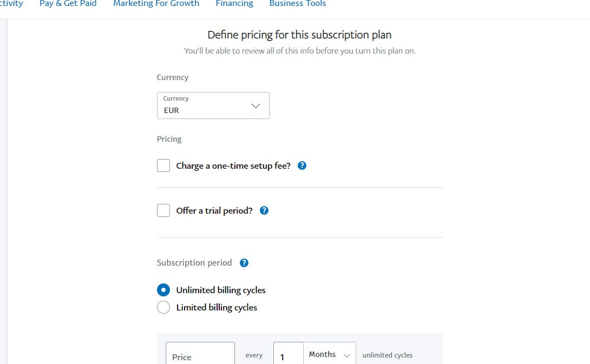Choose the Limited billing cycles radio button
590x364 pixels.
tap(163, 307)
